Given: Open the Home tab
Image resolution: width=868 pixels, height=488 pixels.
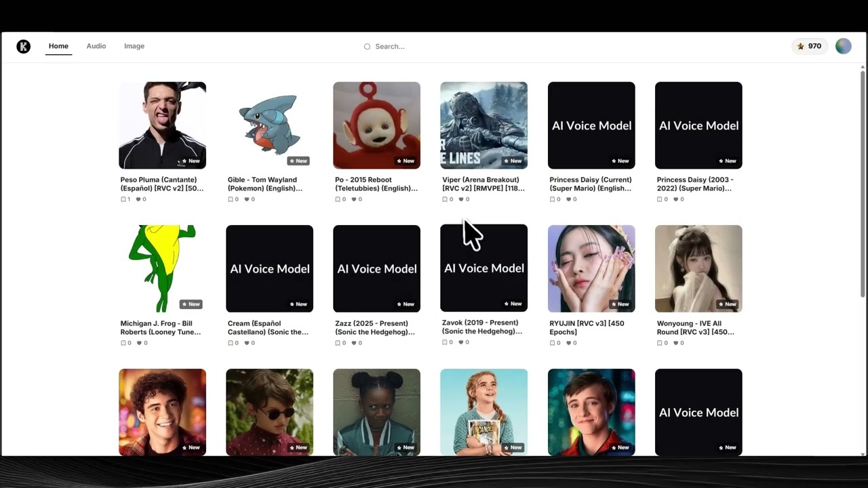Looking at the screenshot, I should point(58,46).
